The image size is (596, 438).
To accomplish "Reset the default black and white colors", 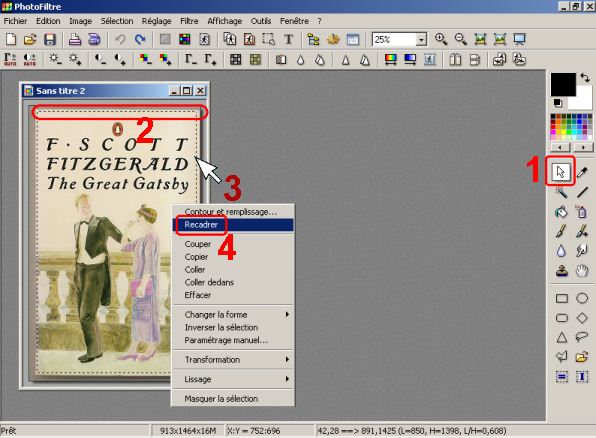I will [x=558, y=103].
